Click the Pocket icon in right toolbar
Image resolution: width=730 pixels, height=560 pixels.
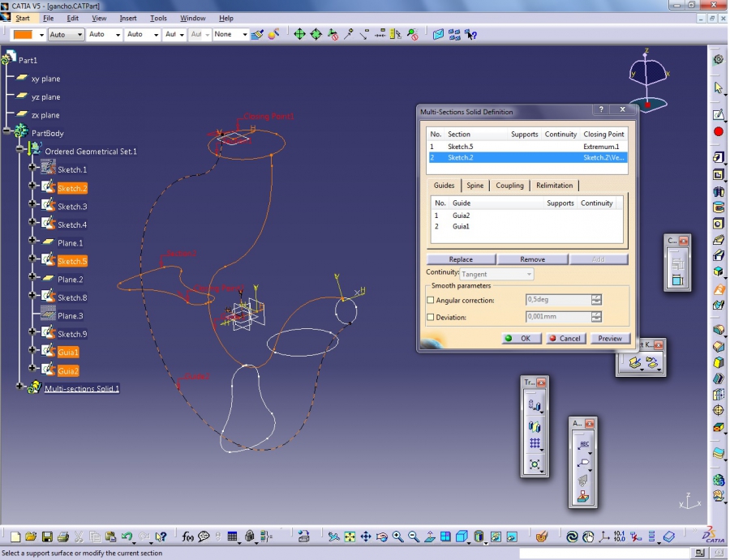pyautogui.click(x=719, y=175)
